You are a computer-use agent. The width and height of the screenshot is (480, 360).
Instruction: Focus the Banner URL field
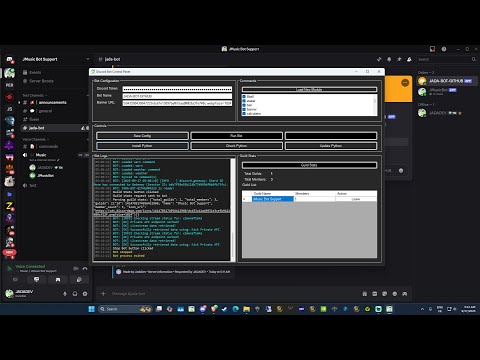point(177,103)
